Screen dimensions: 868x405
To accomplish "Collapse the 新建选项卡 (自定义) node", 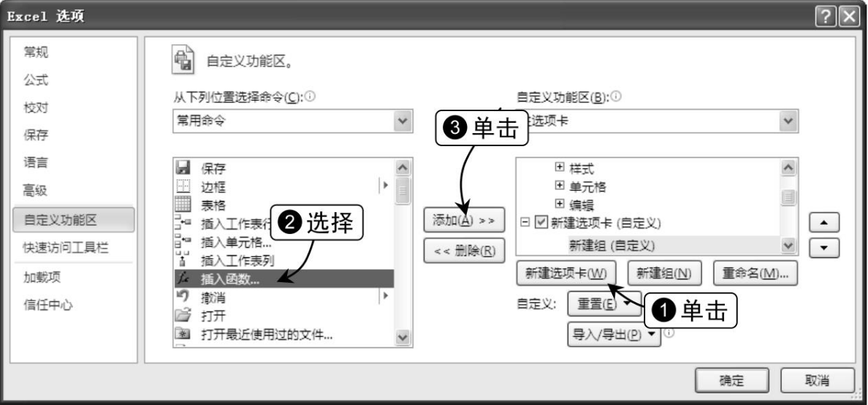I will [x=525, y=223].
